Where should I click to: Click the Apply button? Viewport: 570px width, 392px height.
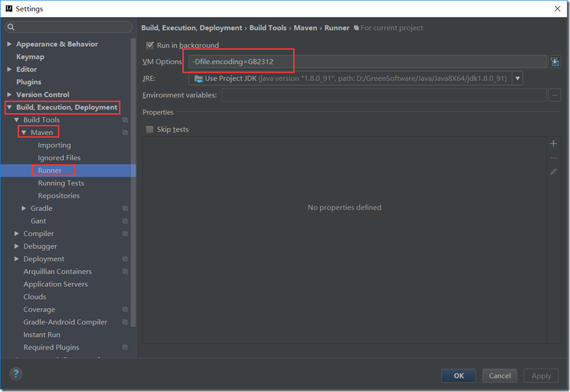click(541, 376)
